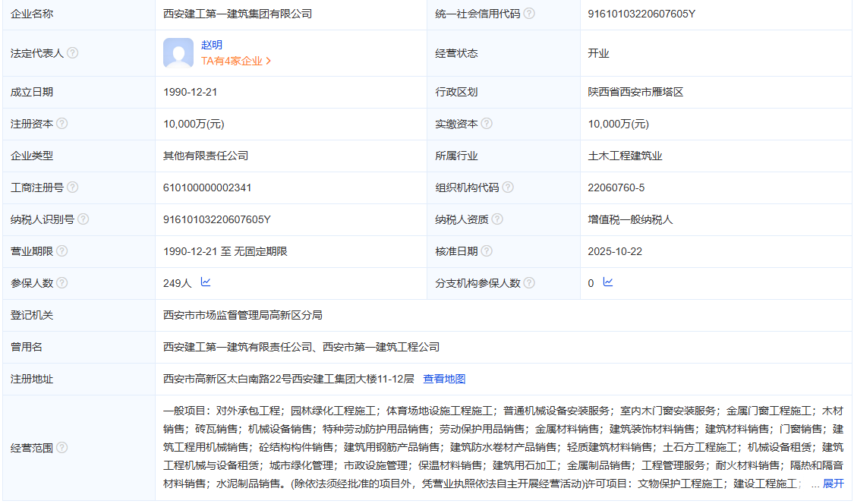Select 其他有限责任公司 company type value
This screenshot has height=504, width=854.
pos(206,156)
